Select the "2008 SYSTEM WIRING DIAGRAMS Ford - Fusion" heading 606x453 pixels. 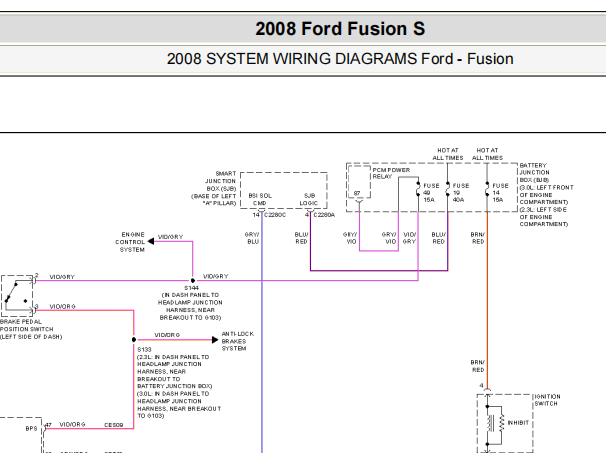coord(340,59)
